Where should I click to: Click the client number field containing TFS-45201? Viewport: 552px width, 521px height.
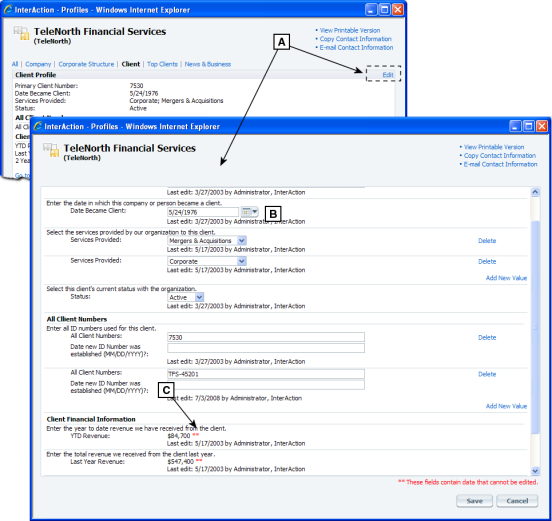click(266, 374)
